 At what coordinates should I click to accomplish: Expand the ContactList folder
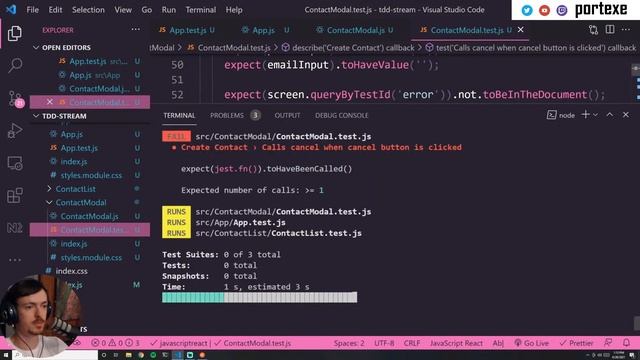[76, 189]
